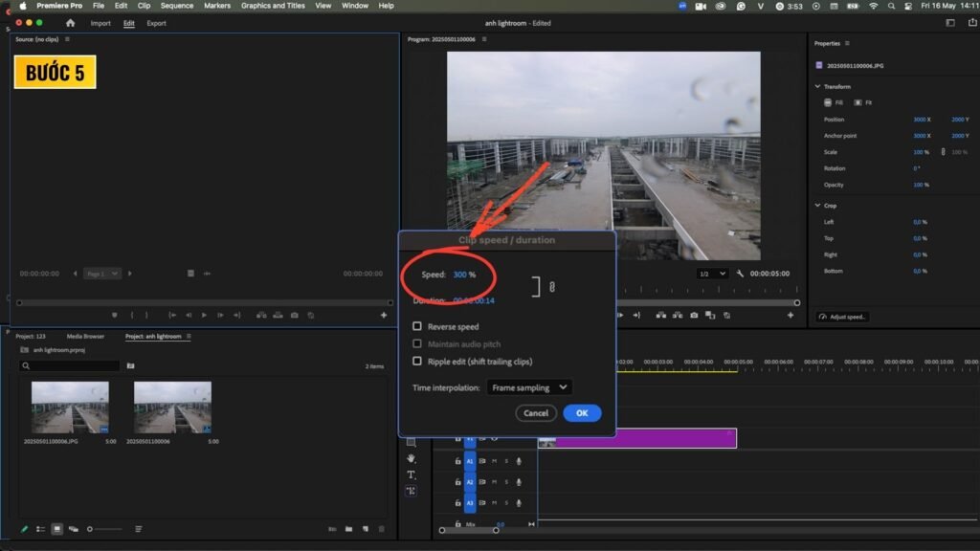
Task: Select the Type tool
Action: [x=412, y=474]
